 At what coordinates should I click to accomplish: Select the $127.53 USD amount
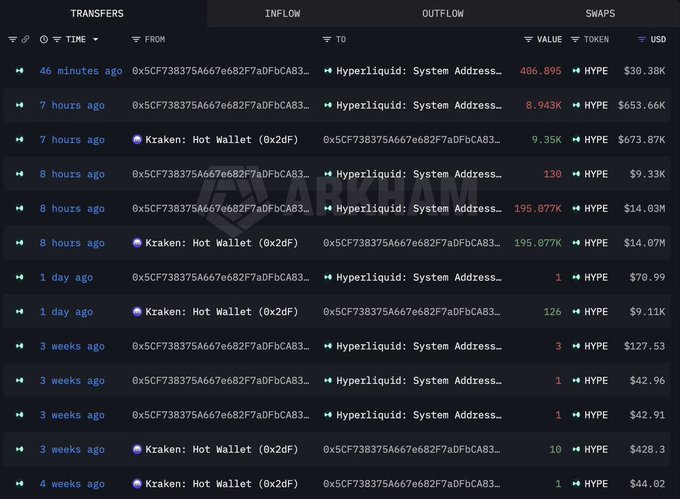pyautogui.click(x=644, y=346)
